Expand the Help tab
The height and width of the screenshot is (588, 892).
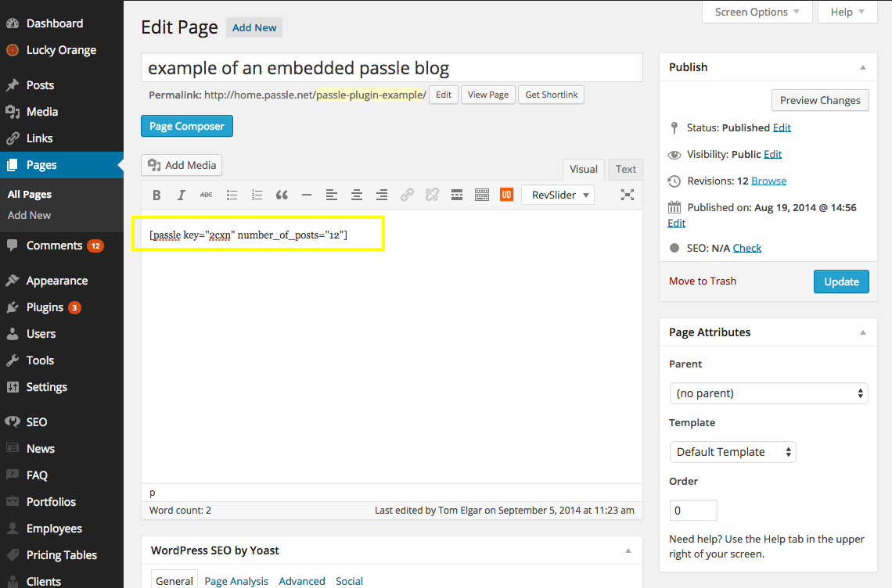(847, 12)
